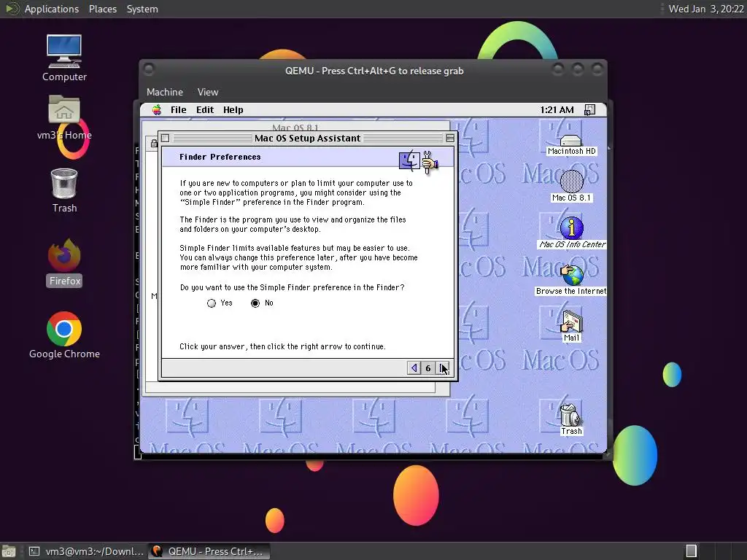This screenshot has width=747, height=560.
Task: Open the Places menu in top panel
Action: (x=102, y=9)
